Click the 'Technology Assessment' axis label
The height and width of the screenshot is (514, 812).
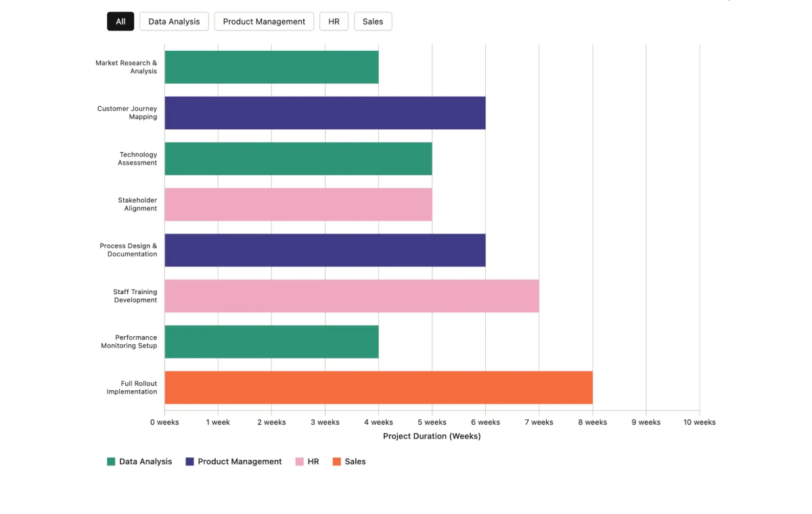coord(137,158)
